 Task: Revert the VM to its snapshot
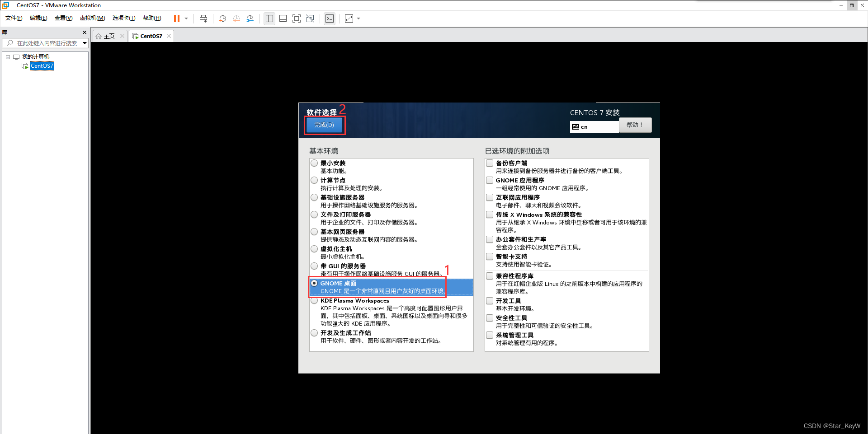pyautogui.click(x=236, y=19)
